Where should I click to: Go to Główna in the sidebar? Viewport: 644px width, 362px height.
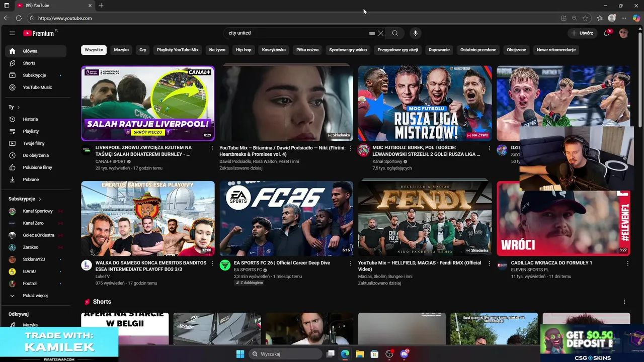(x=36, y=51)
